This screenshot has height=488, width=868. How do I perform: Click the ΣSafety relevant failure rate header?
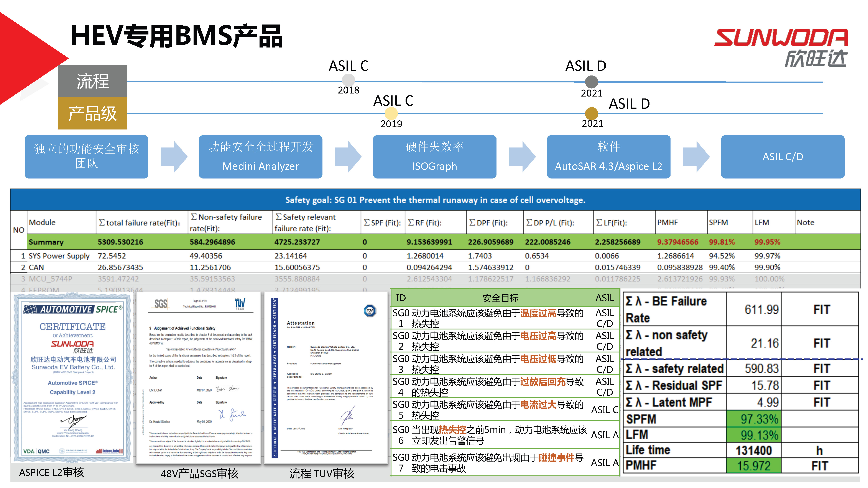pos(316,222)
